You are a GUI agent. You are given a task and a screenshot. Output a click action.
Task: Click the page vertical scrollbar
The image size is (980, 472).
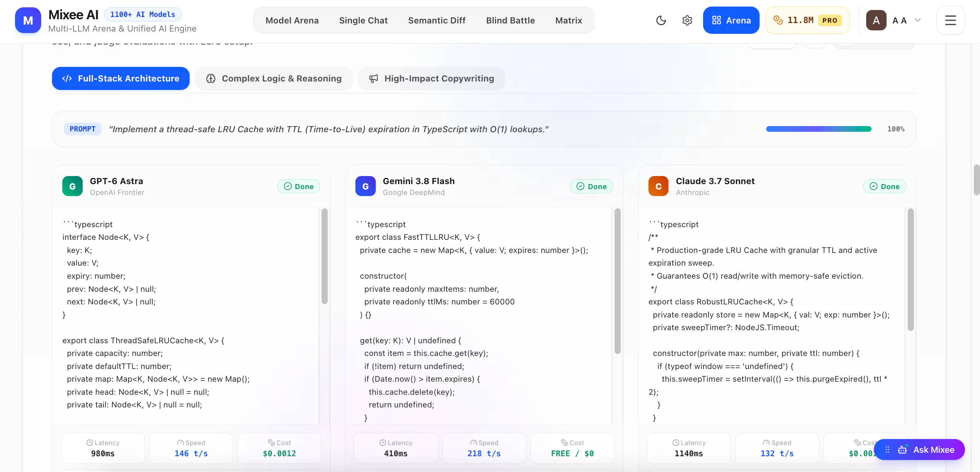pyautogui.click(x=977, y=180)
